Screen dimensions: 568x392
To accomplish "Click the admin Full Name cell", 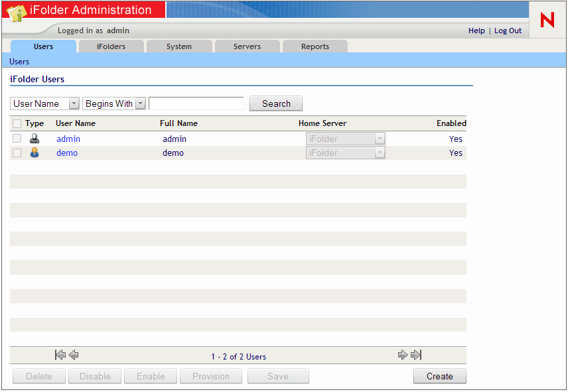I will 175,139.
